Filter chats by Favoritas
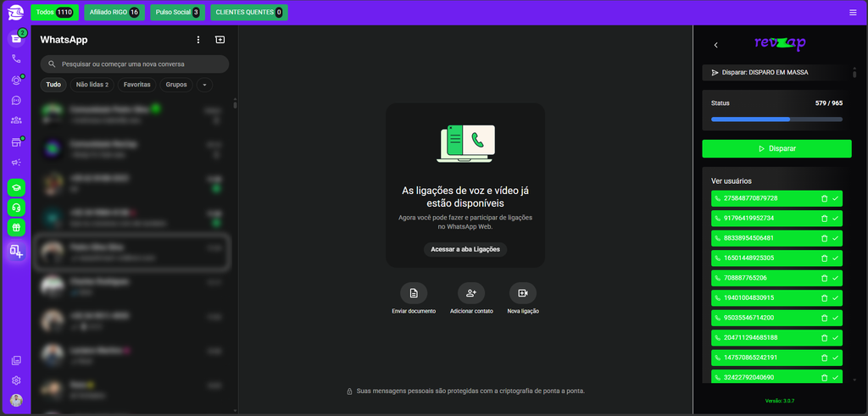The height and width of the screenshot is (416, 868). pos(137,86)
